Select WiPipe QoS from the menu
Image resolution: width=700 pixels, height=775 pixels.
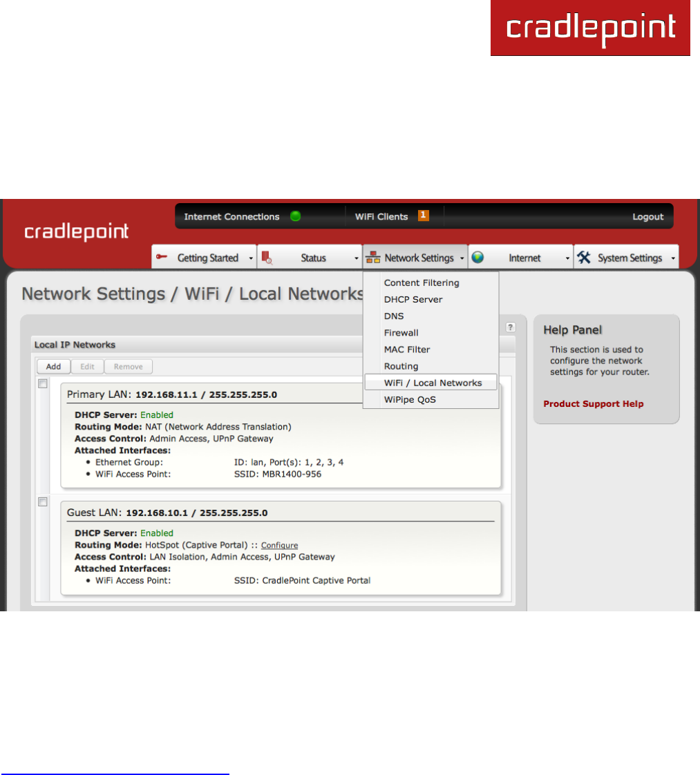[x=431, y=399]
